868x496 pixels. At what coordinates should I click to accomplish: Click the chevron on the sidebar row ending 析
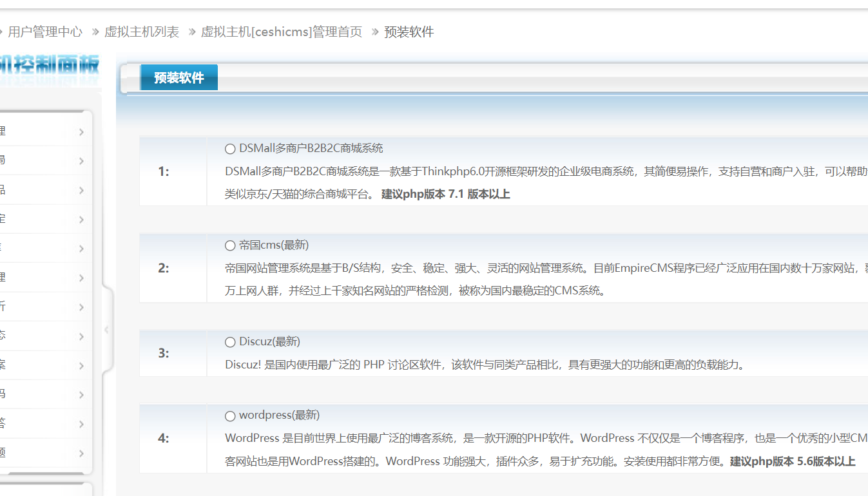pos(81,307)
